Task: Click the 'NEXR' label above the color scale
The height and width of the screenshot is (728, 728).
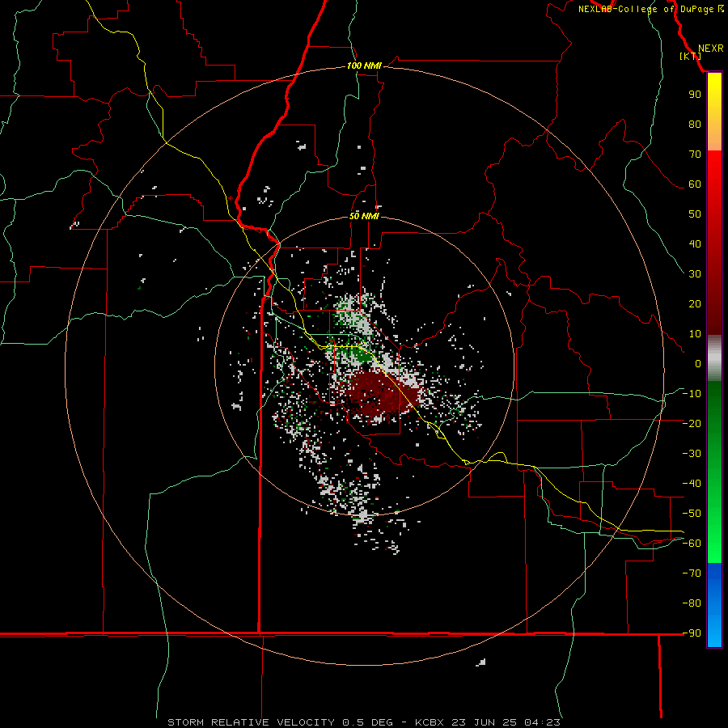Action: point(710,49)
